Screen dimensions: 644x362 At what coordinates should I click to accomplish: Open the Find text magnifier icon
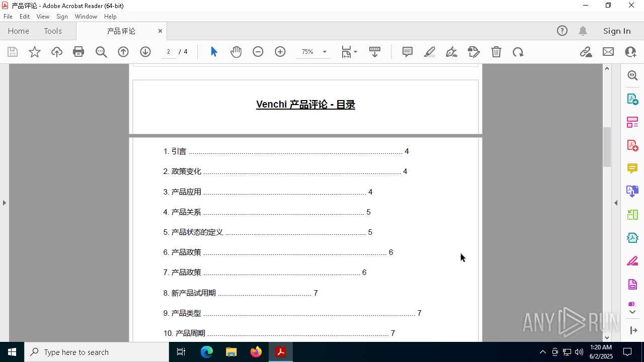(x=101, y=52)
